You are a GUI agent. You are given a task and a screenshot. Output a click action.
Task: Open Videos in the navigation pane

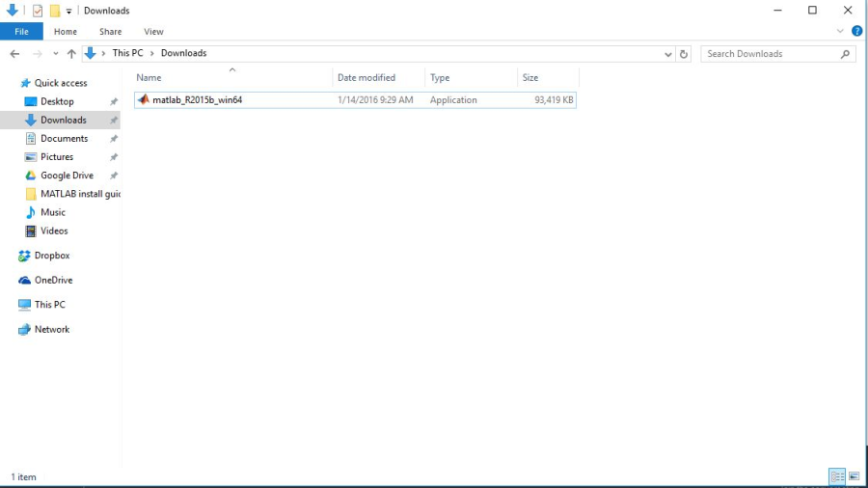54,230
